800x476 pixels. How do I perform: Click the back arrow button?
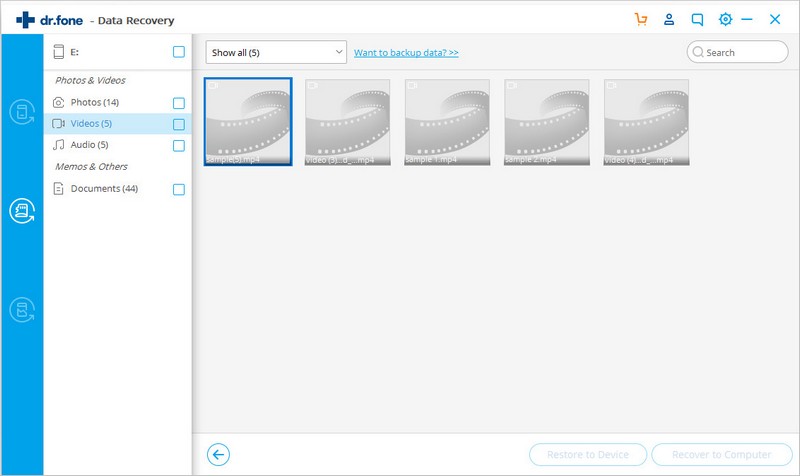click(218, 455)
